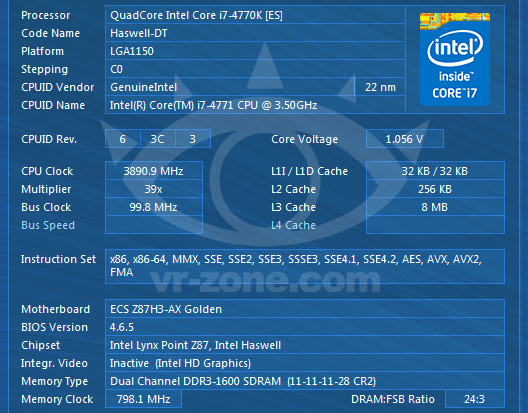Click the '22 nm' process value

380,87
